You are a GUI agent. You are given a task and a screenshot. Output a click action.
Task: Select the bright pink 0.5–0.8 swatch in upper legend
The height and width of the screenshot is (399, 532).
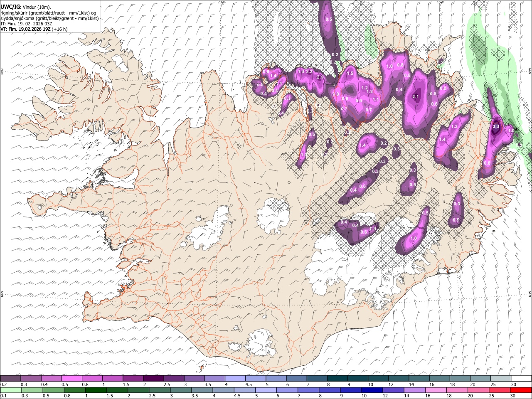pyautogui.click(x=72, y=378)
